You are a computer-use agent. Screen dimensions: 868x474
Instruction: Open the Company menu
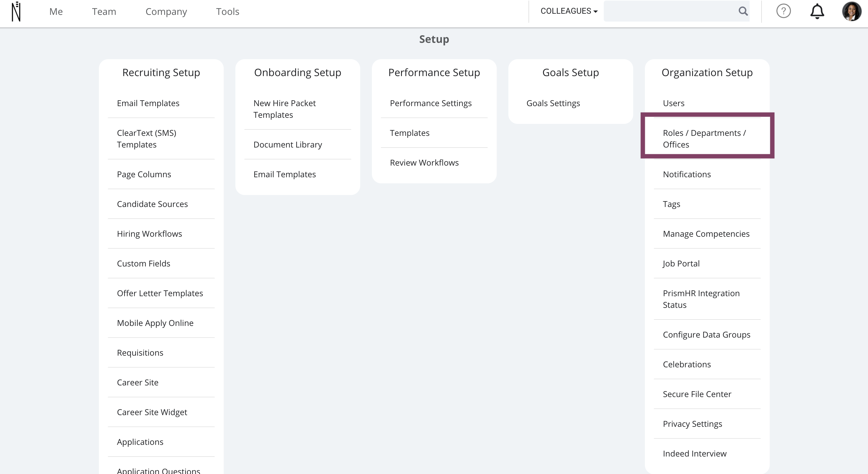[166, 12]
